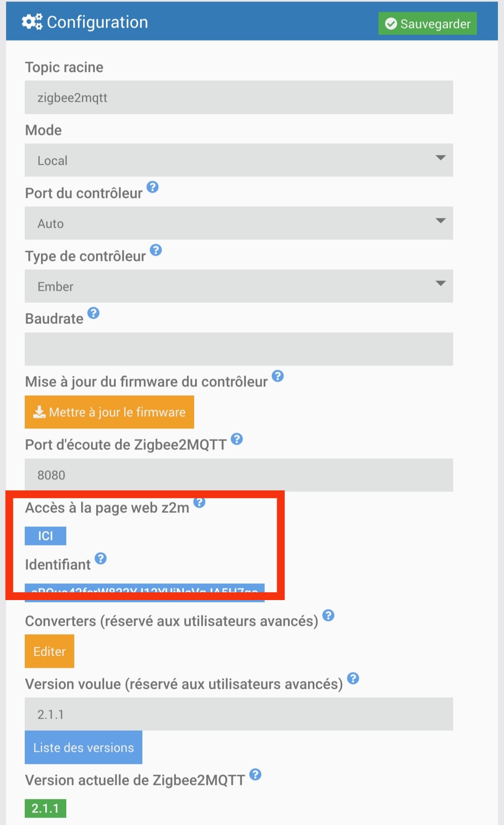Open z2m web page via ICI

tap(45, 536)
